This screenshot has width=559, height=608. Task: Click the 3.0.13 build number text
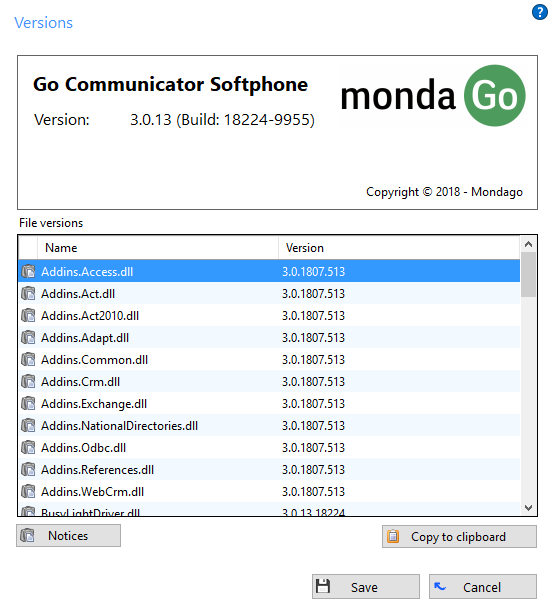click(x=222, y=120)
